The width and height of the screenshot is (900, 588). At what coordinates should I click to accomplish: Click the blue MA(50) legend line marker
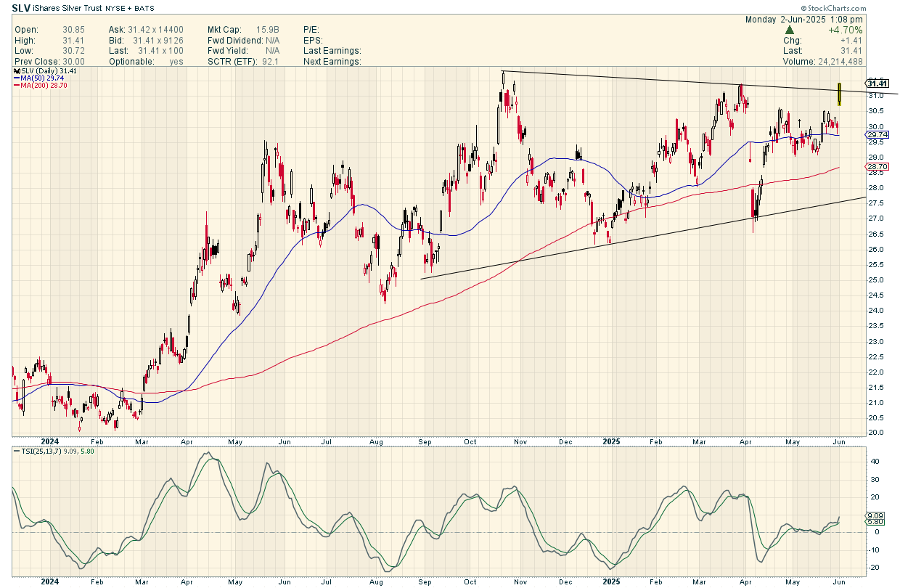pyautogui.click(x=17, y=78)
